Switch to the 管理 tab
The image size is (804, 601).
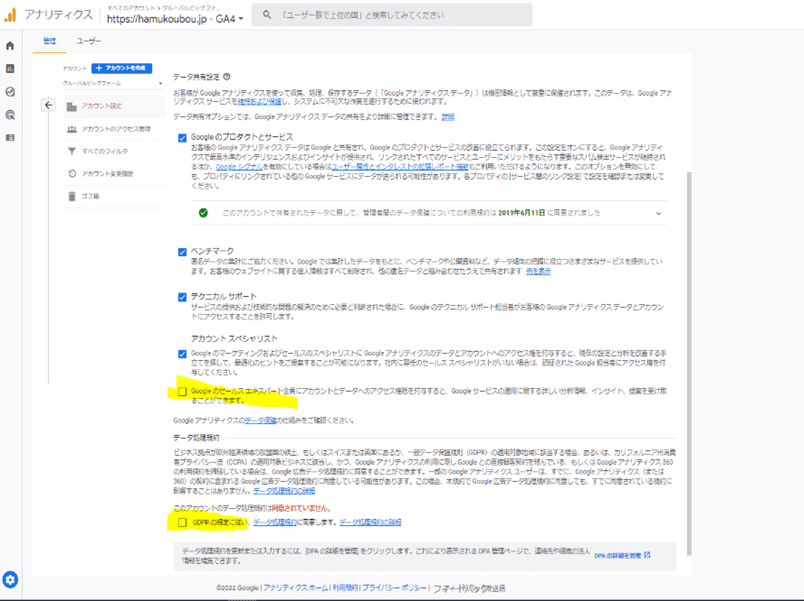tap(50, 41)
